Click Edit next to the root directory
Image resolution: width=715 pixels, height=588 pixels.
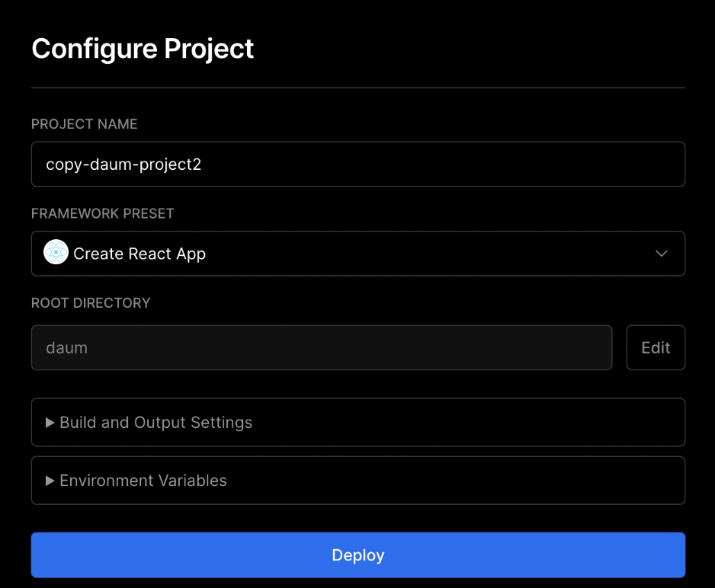coord(656,347)
